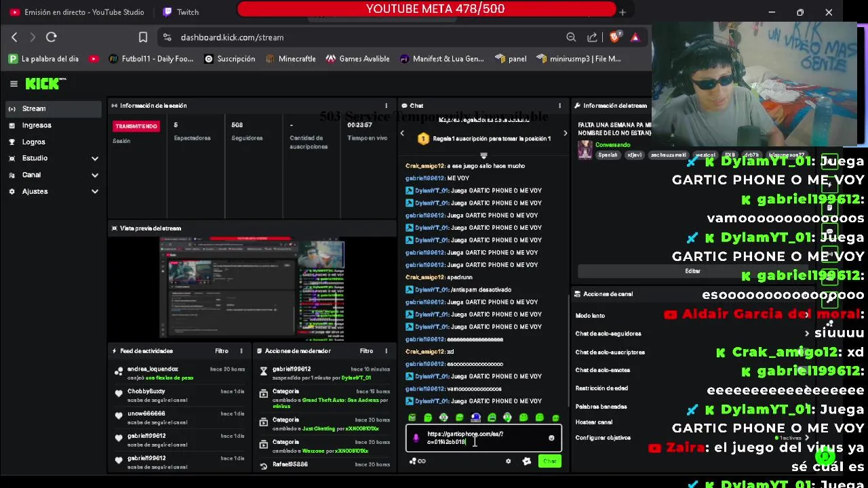Open a new browser tab with plus

point(623,12)
